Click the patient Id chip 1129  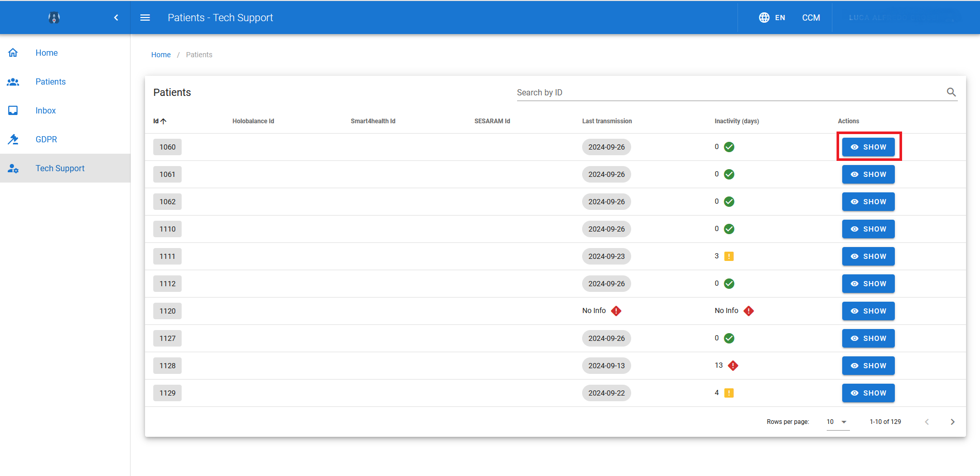(x=167, y=393)
